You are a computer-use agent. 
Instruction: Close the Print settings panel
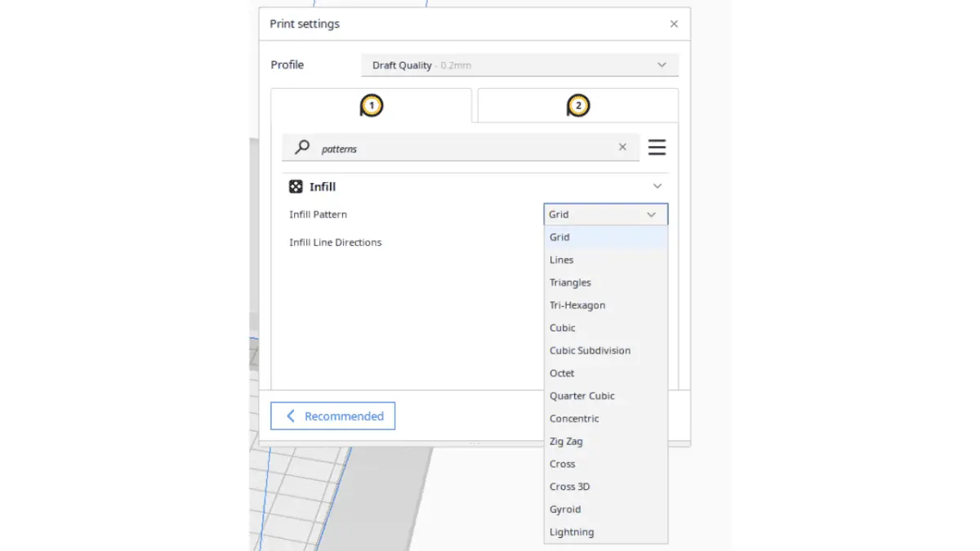pos(674,24)
